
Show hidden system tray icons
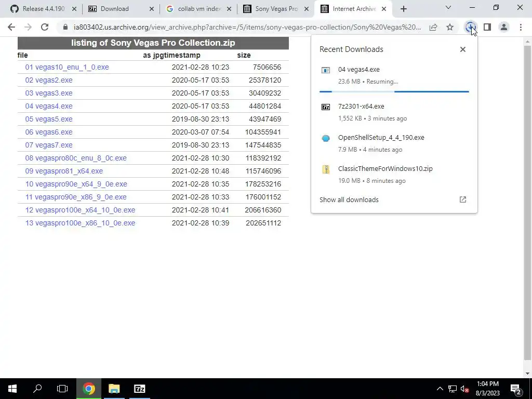coord(440,389)
